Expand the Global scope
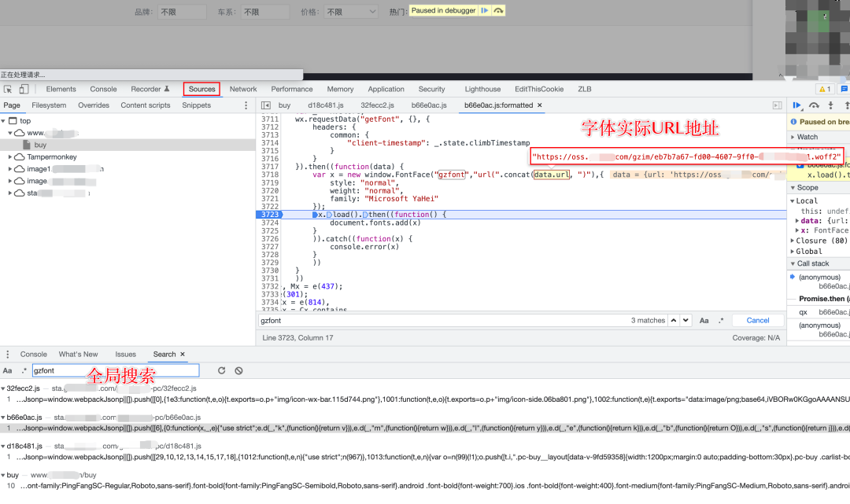The width and height of the screenshot is (850, 504). point(793,251)
